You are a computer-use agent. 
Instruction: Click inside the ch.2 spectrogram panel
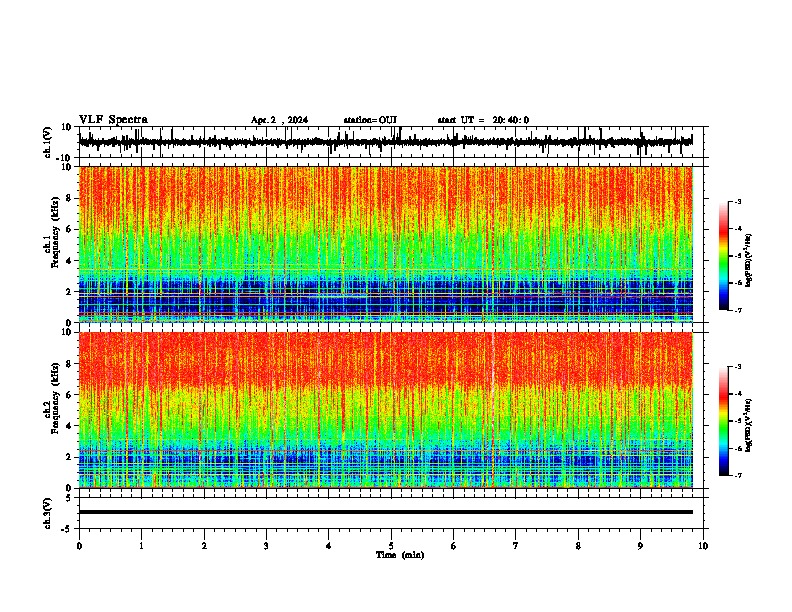(x=385, y=410)
